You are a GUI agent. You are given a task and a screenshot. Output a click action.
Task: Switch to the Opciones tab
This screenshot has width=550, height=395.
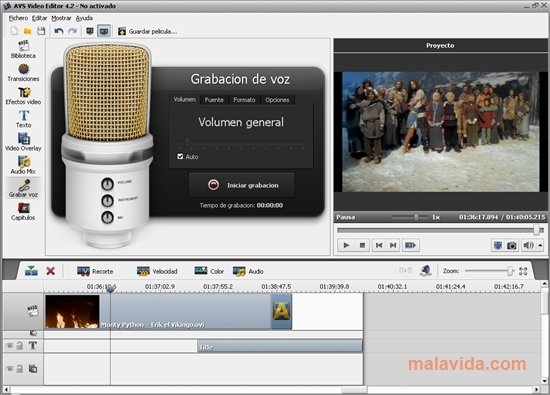[x=277, y=100]
